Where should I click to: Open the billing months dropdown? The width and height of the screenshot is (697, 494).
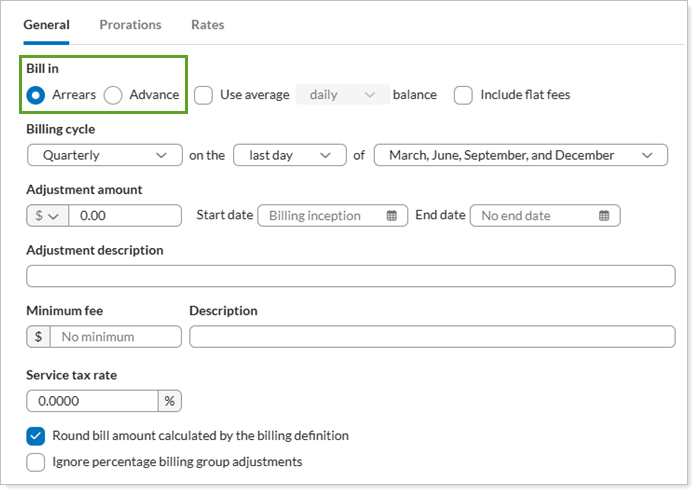click(x=520, y=155)
